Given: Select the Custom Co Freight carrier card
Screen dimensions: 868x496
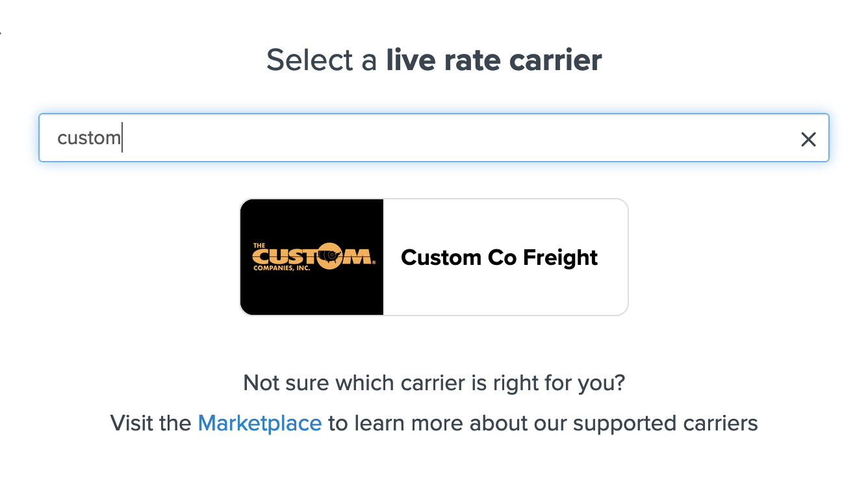Looking at the screenshot, I should coord(434,257).
